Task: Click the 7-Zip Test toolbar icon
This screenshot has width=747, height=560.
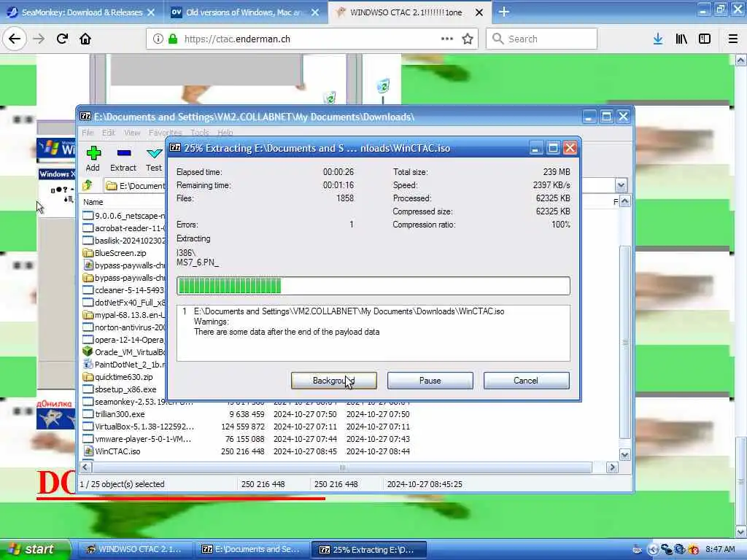Action: pyautogui.click(x=154, y=159)
